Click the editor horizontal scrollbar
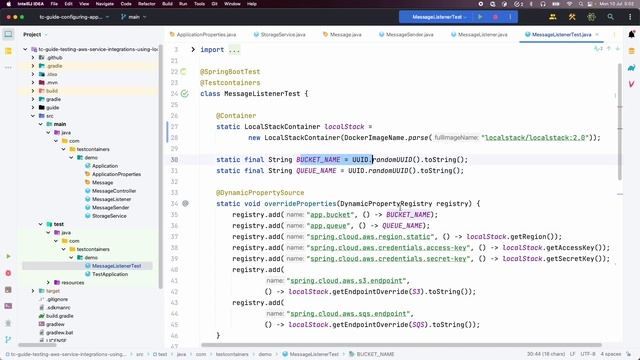Screen dimensions: 640x360 tap(401, 345)
